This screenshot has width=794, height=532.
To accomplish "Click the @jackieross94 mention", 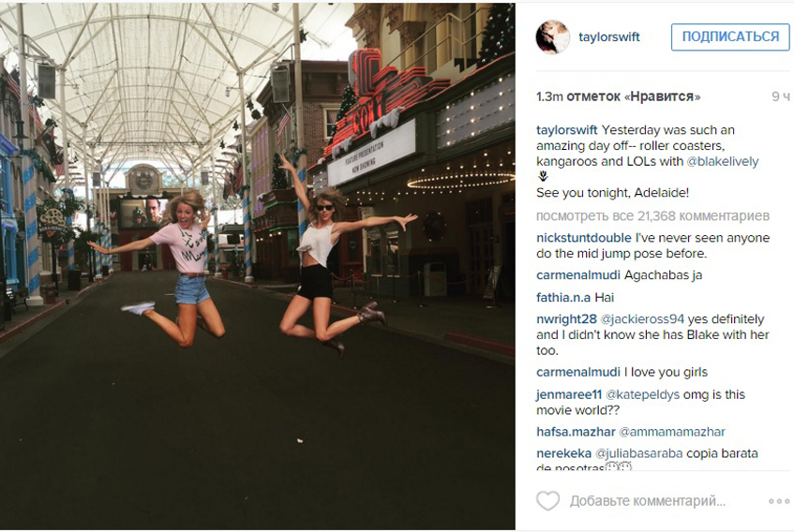I will [x=642, y=319].
